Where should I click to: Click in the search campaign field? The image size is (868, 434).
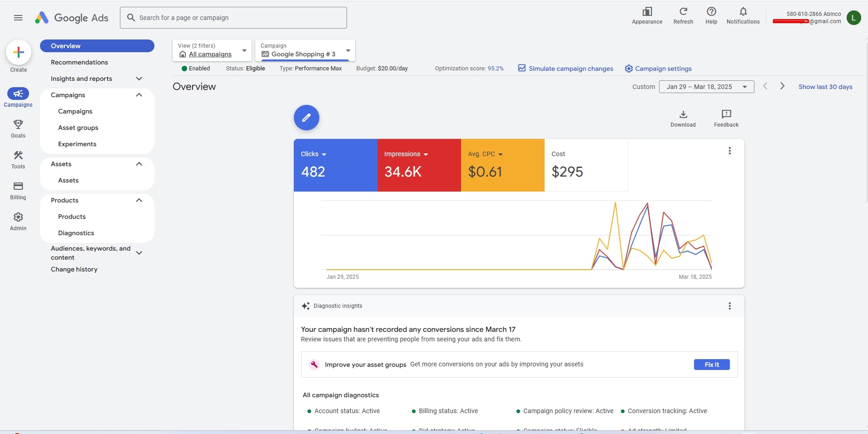(x=233, y=18)
